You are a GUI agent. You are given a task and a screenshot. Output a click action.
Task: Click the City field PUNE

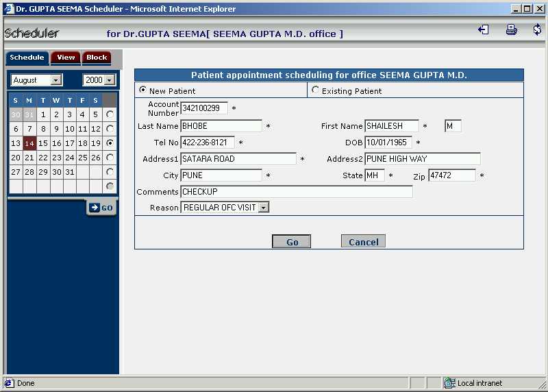221,175
